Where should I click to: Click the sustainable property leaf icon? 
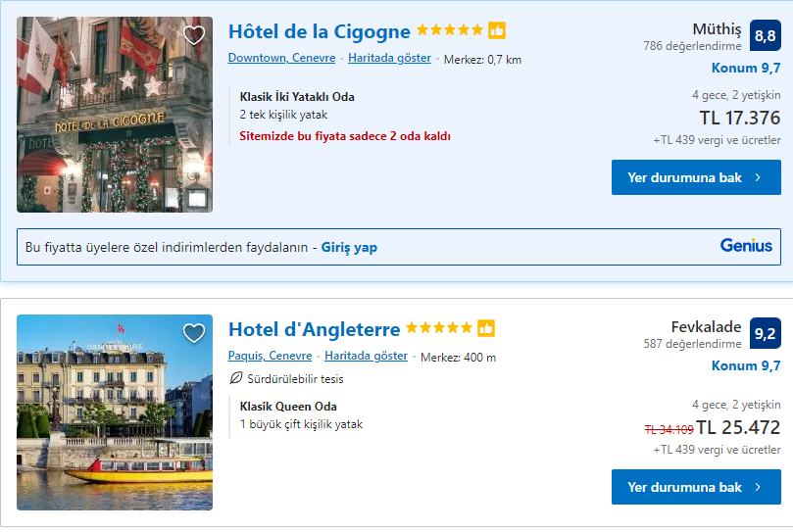pos(235,378)
